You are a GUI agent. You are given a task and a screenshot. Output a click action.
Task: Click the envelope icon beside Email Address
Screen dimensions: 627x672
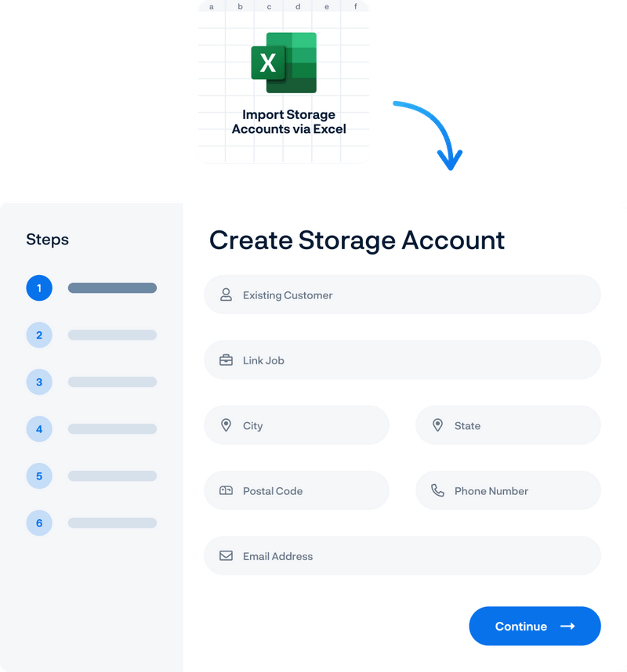[226, 555]
